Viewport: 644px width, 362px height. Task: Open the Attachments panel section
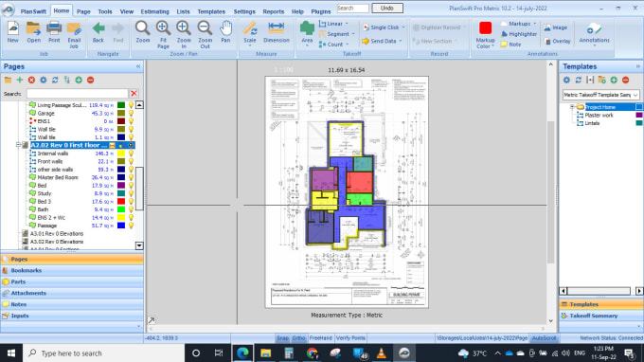[72, 293]
